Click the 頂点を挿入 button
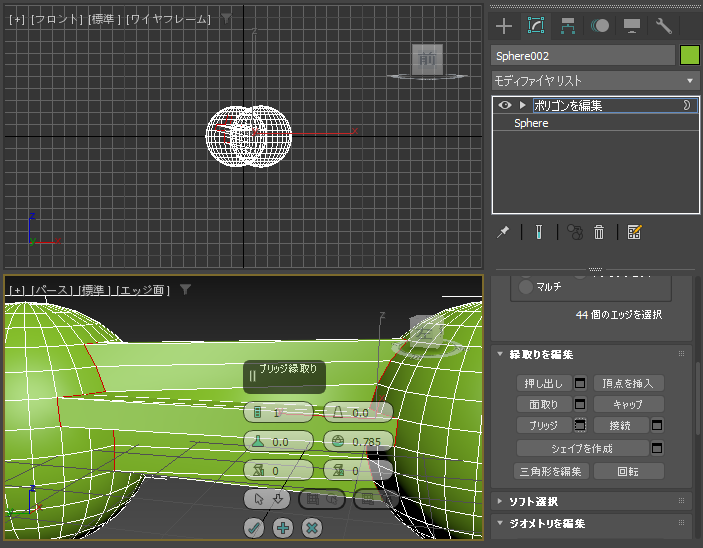 (x=628, y=383)
